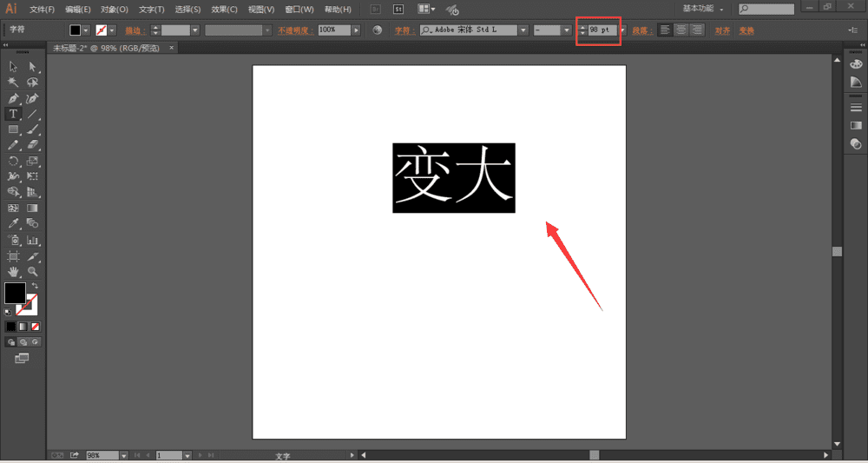Select the Rotate tool
This screenshot has width=868, height=463.
click(x=13, y=162)
